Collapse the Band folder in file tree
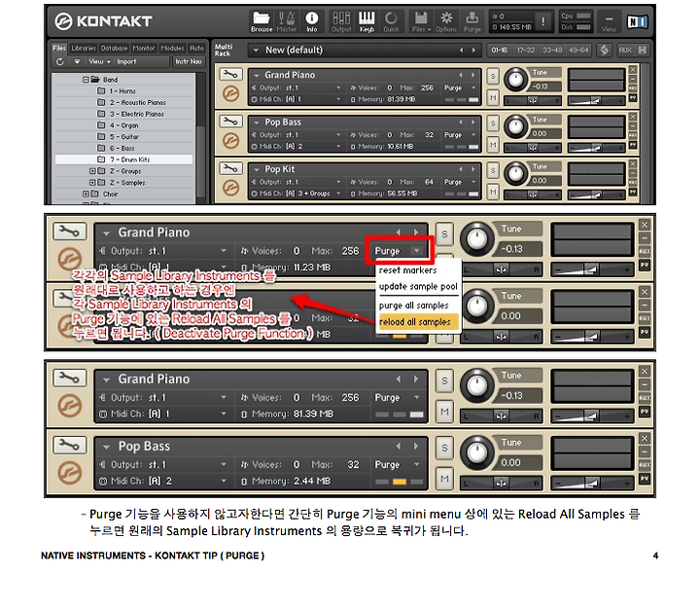 tap(86, 80)
